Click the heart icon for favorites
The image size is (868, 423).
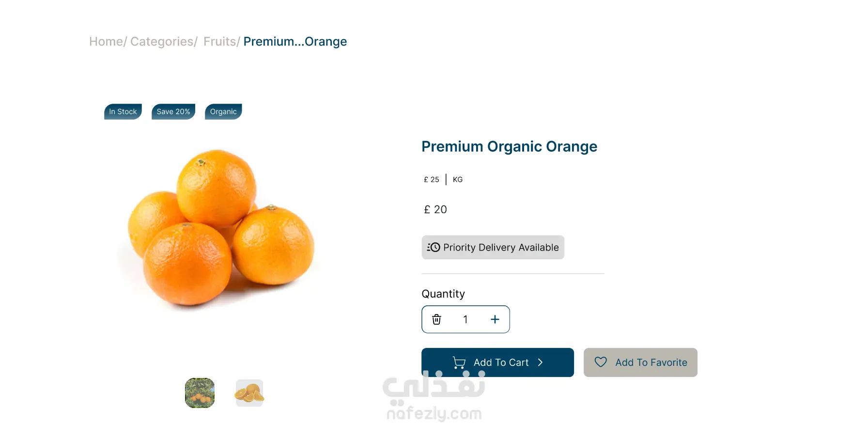[x=601, y=362]
